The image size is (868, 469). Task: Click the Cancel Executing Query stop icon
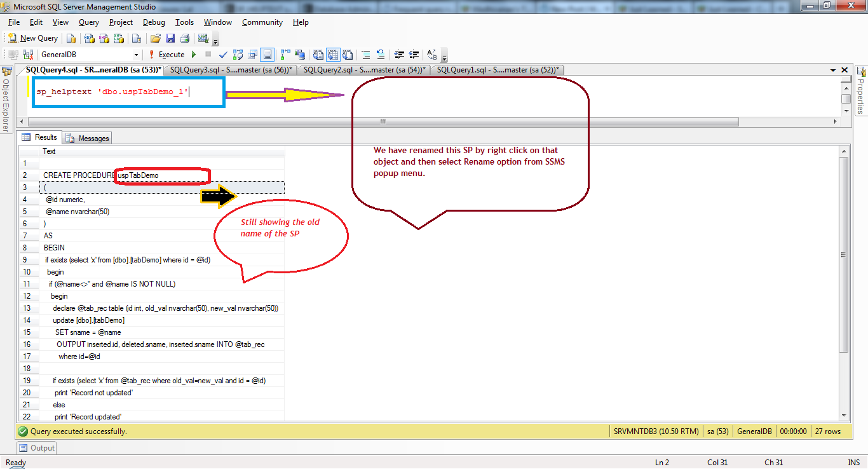point(208,55)
